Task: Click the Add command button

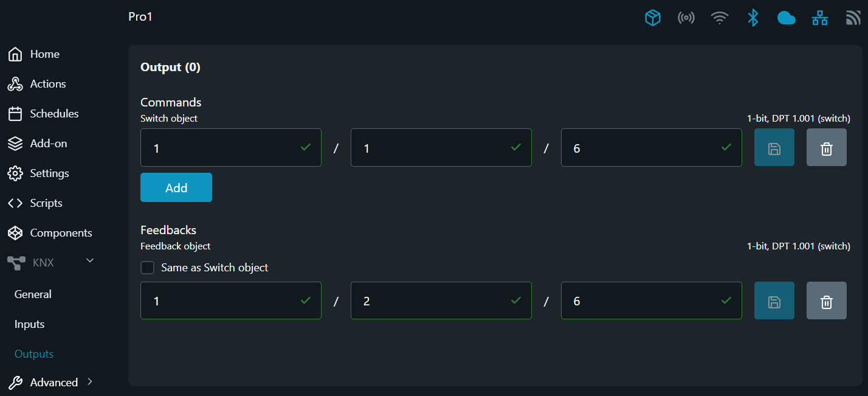Action: 176,188
